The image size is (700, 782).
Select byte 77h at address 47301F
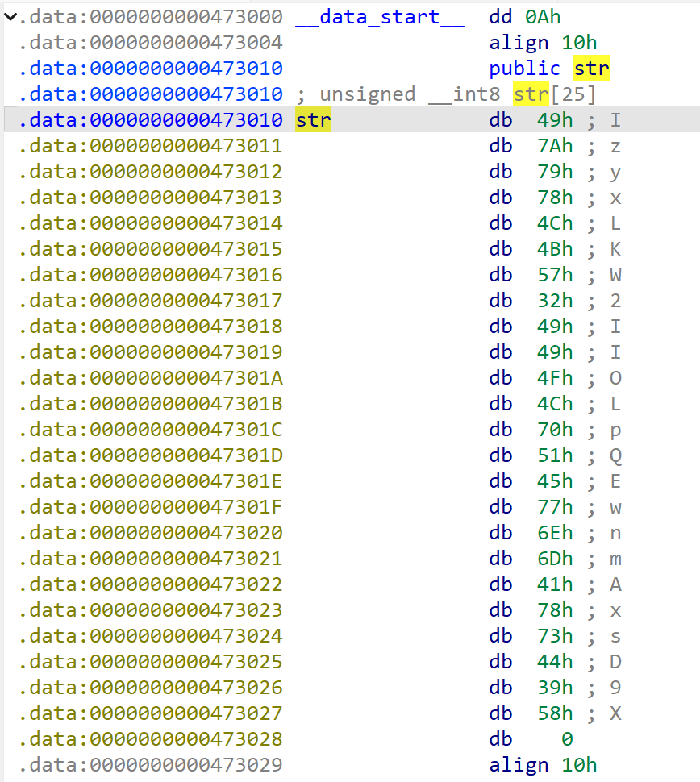pos(555,507)
